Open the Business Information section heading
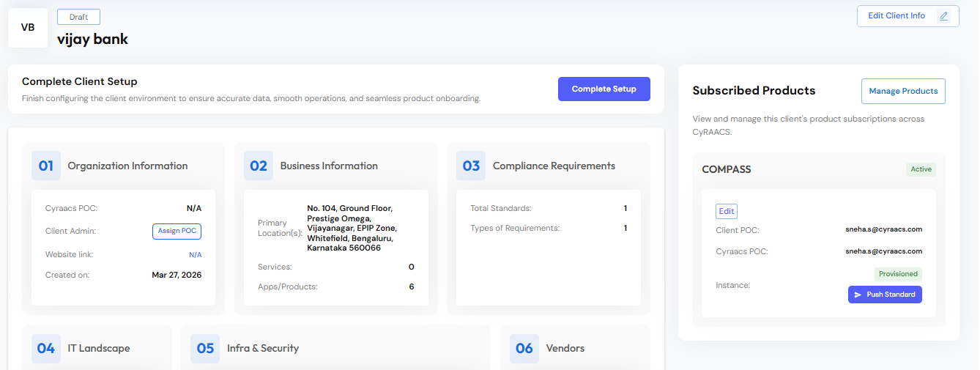The image size is (980, 370). [x=329, y=166]
